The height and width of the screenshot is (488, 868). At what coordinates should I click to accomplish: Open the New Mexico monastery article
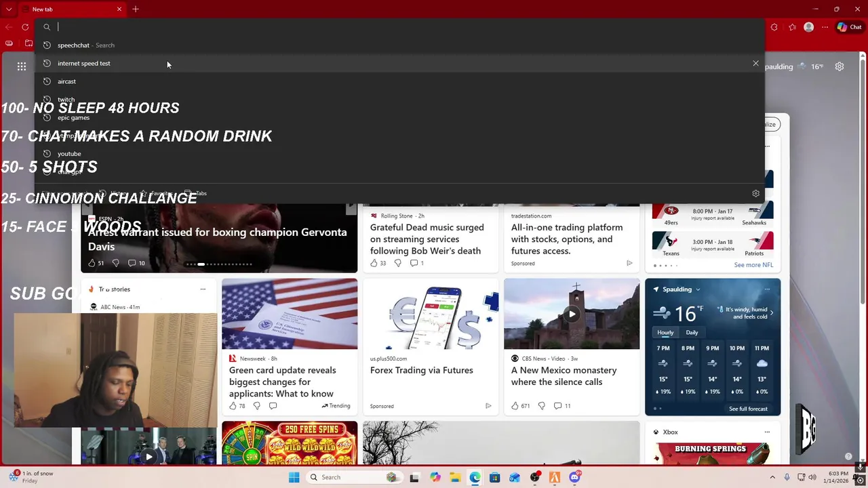click(x=564, y=376)
